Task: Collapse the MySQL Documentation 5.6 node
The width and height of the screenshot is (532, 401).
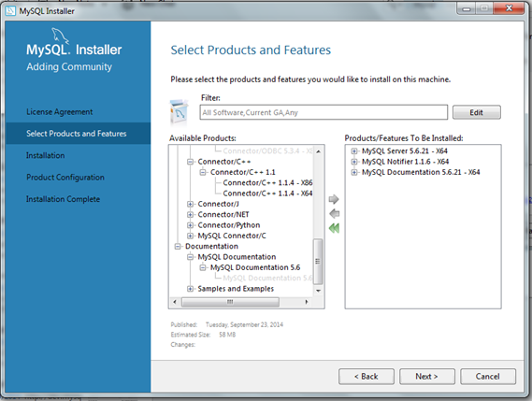Action: click(203, 267)
